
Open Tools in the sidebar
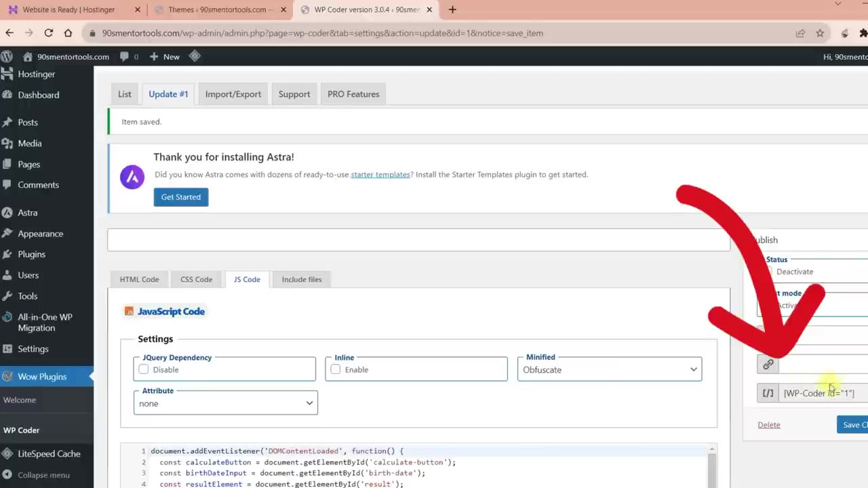28,296
